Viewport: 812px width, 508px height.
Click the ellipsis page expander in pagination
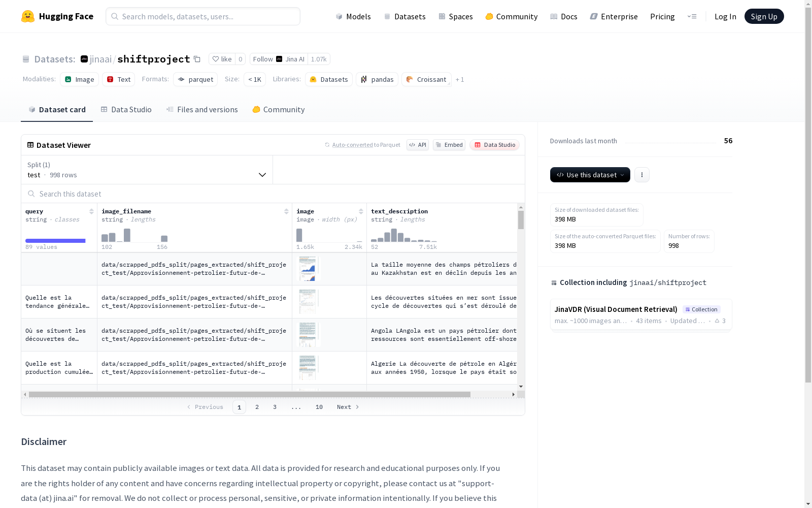pos(296,407)
